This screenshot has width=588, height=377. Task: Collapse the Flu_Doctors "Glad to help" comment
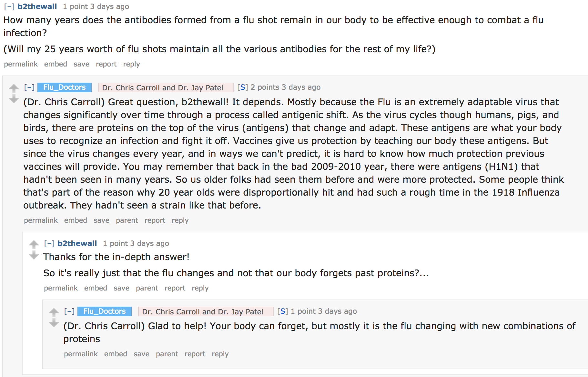tap(69, 311)
